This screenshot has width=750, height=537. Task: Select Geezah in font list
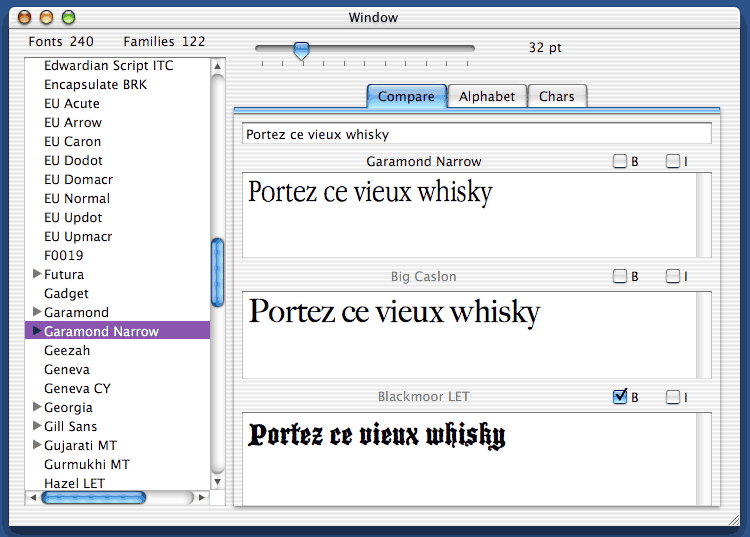point(67,351)
